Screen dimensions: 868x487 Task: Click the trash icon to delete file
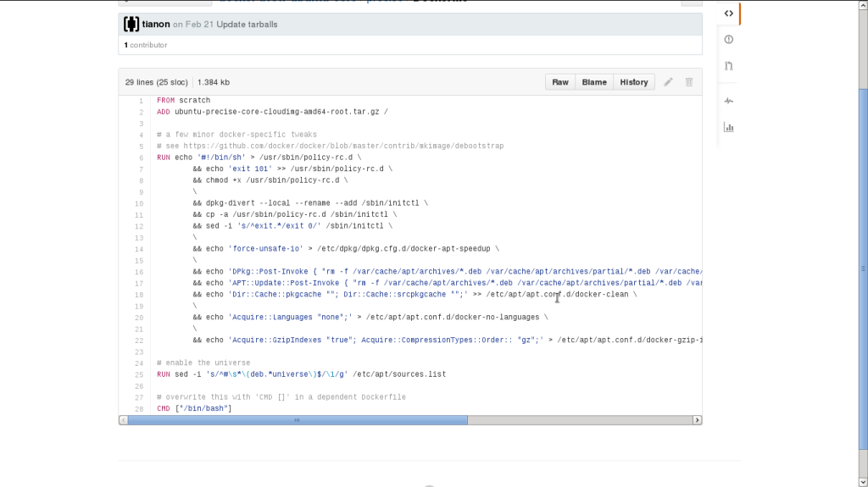click(x=688, y=82)
